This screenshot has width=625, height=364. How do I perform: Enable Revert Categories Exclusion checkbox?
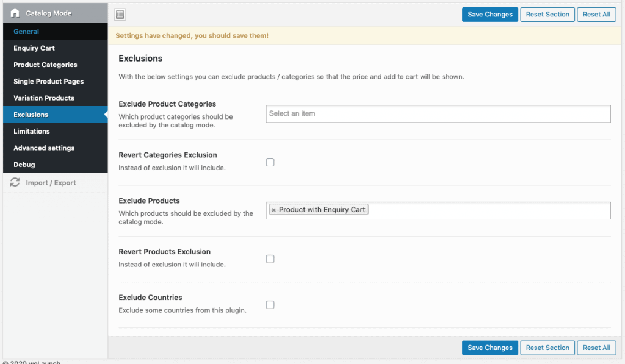point(270,162)
